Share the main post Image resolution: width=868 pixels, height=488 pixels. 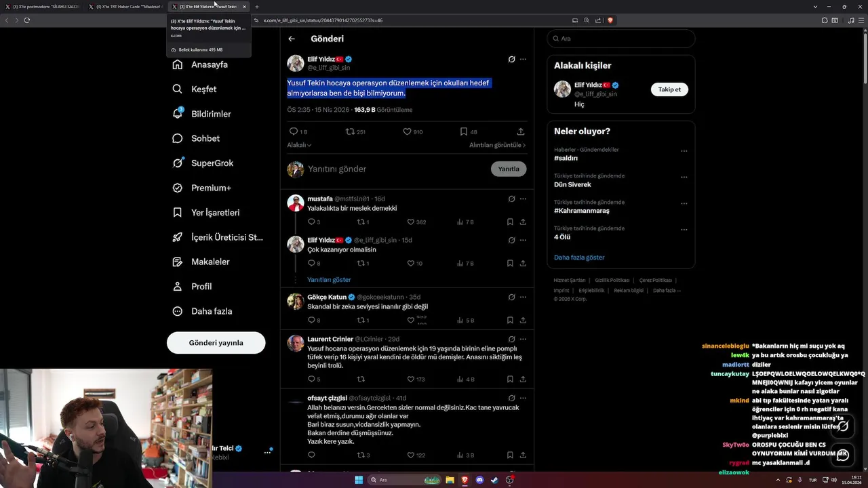point(521,131)
